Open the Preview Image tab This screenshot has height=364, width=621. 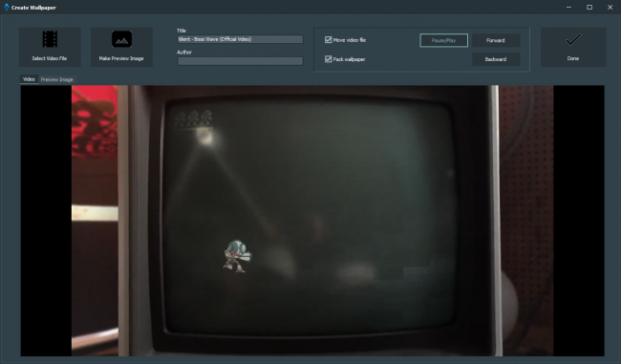pyautogui.click(x=56, y=79)
